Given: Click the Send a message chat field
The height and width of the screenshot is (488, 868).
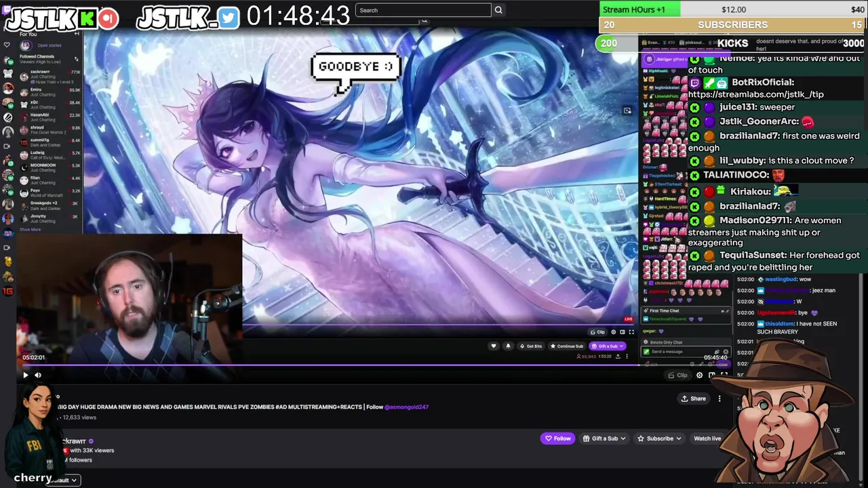Looking at the screenshot, I should pos(678,352).
